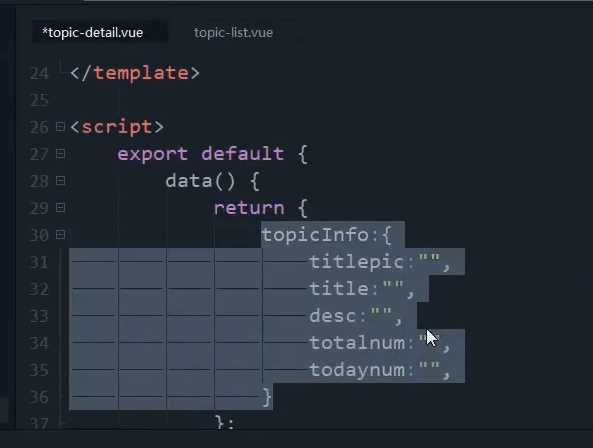Select the *topic-detail.vue tab
Screen dimensions: 593x448
93,33
